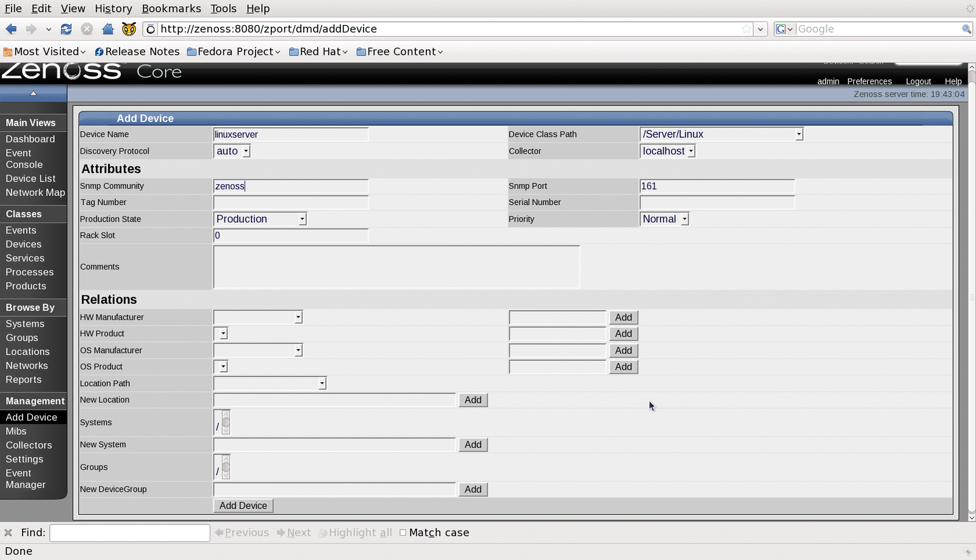
Task: Open the View menu
Action: coord(73,9)
